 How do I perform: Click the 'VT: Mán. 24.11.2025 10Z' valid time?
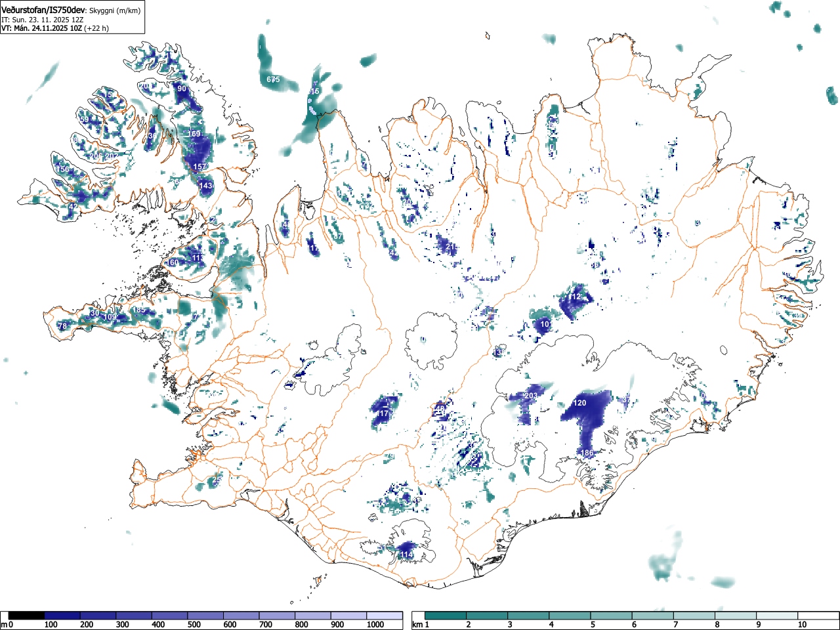[41, 28]
